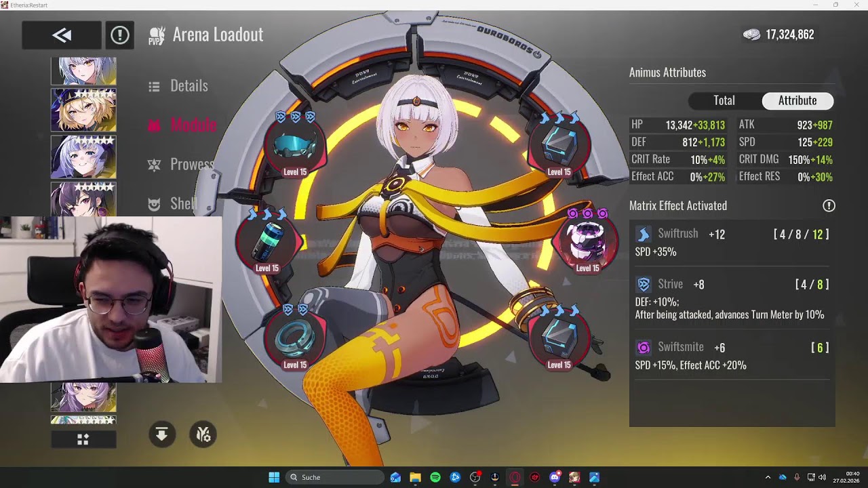Click the Effect RES value 0%+30%
Viewport: 868px width, 488px height.
point(814,177)
